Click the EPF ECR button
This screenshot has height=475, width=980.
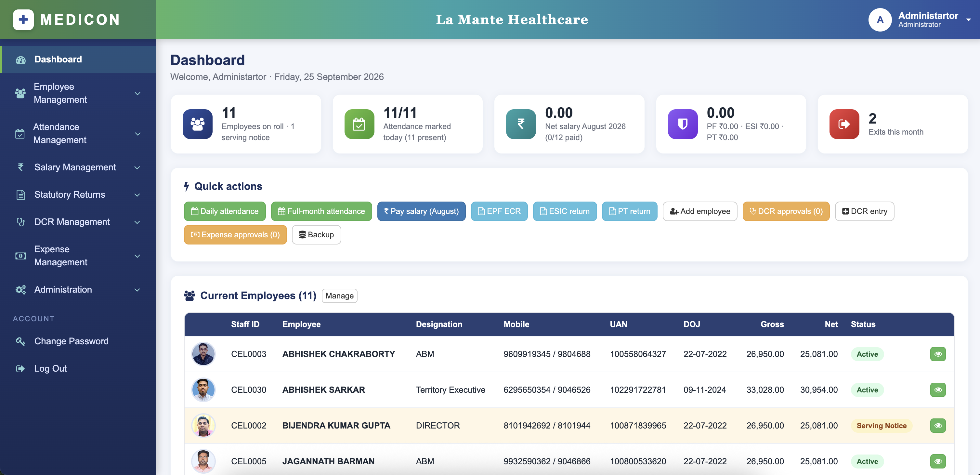(499, 211)
